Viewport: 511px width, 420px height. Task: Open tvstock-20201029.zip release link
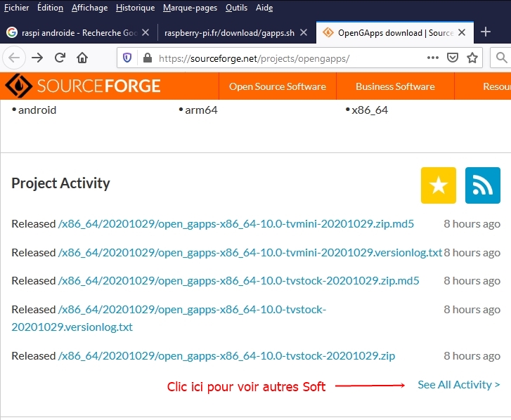(x=226, y=356)
